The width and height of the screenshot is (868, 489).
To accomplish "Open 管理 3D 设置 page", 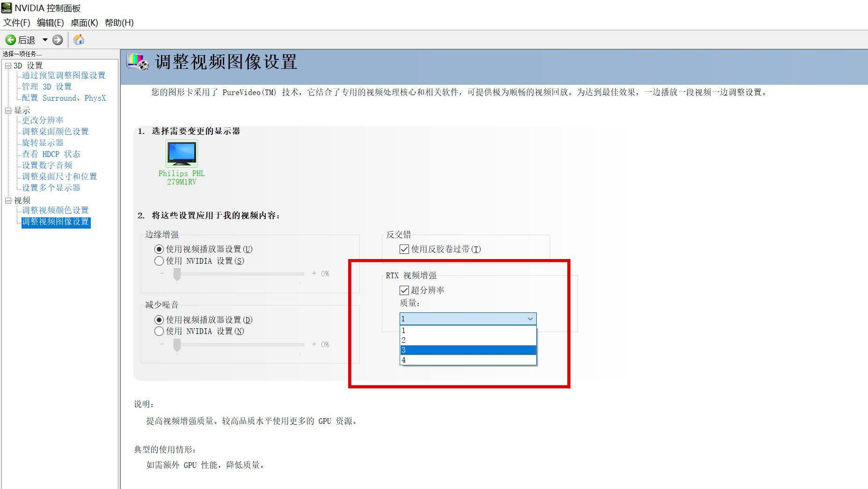I will [47, 87].
